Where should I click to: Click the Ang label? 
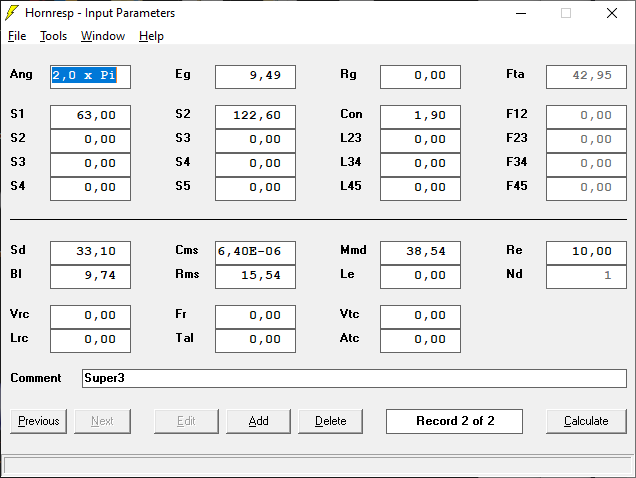tap(21, 75)
